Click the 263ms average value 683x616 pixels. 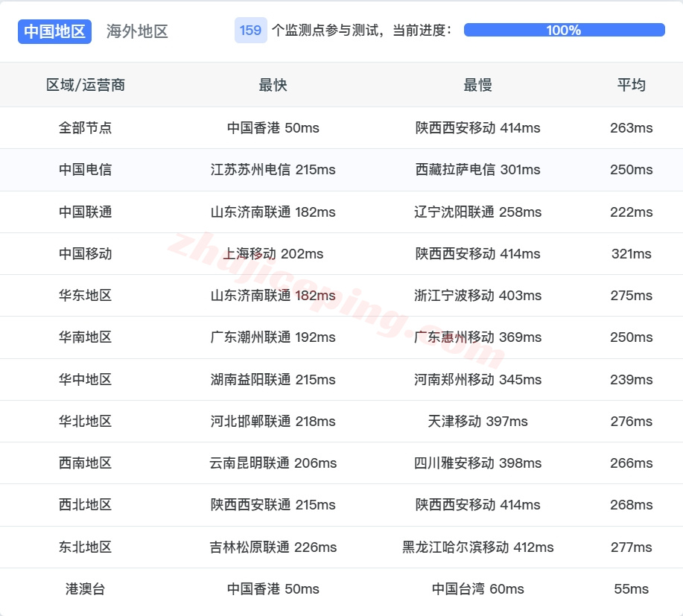point(631,127)
